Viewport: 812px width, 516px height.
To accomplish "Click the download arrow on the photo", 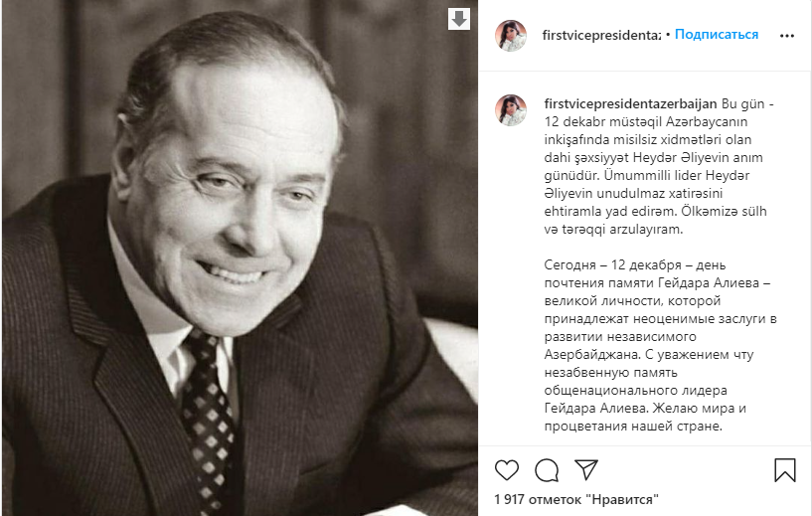I will coord(458,19).
